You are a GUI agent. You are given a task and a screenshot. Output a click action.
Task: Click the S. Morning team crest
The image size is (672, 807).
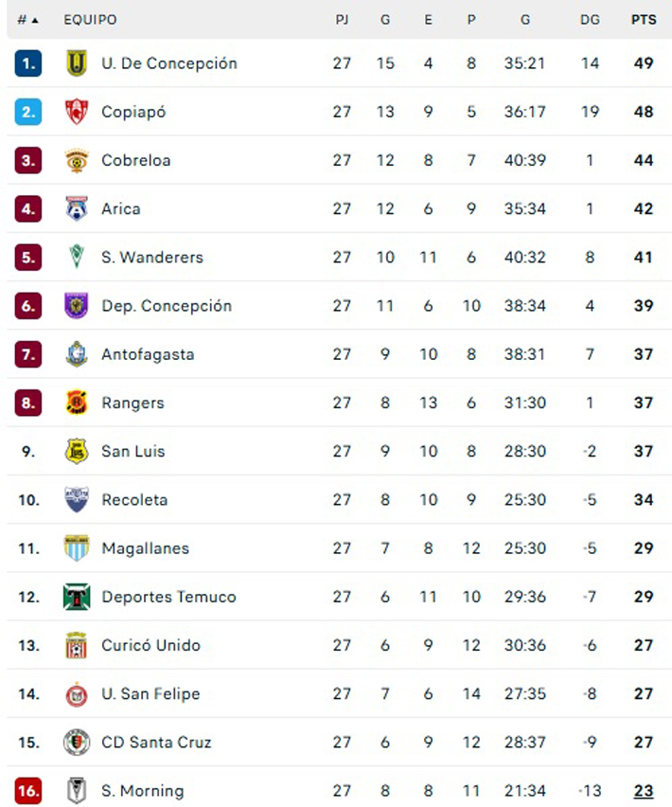coord(76,791)
